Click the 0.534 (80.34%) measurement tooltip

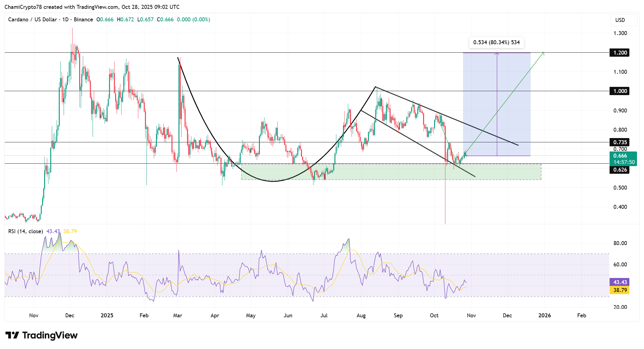click(x=496, y=42)
